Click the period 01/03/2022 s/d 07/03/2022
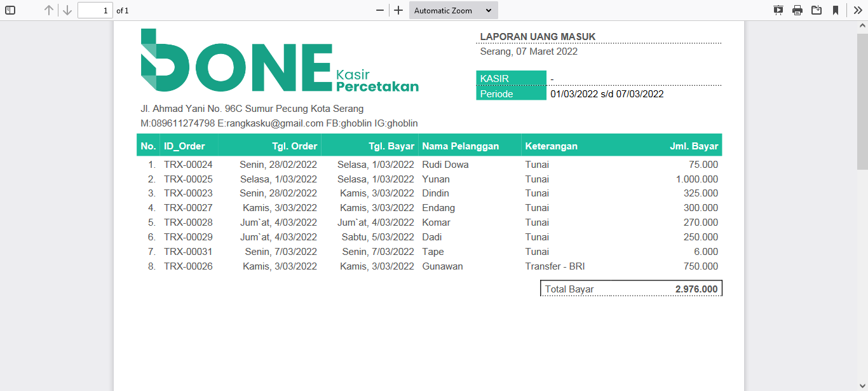This screenshot has height=391, width=868. tap(607, 94)
